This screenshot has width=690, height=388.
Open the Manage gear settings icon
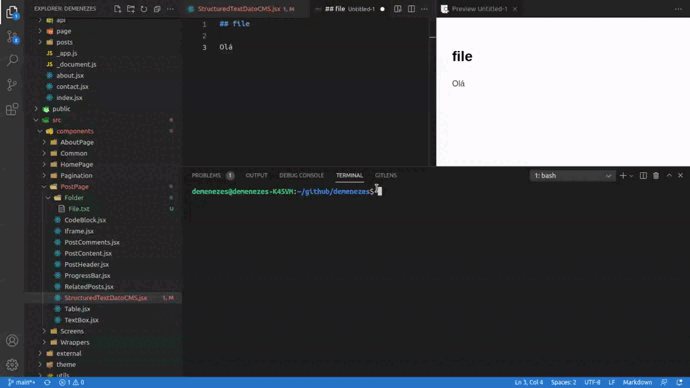(x=12, y=365)
